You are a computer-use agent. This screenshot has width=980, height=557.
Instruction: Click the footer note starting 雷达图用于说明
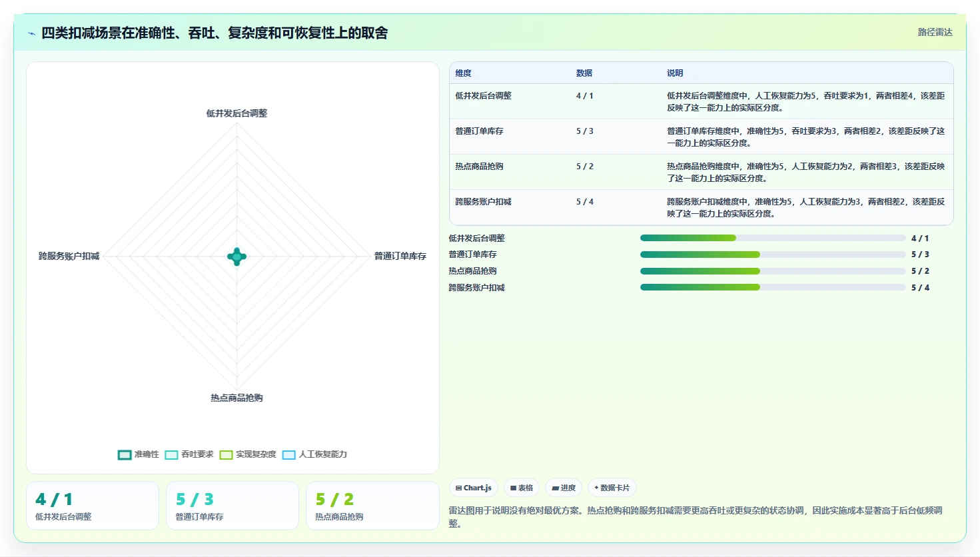pyautogui.click(x=696, y=517)
